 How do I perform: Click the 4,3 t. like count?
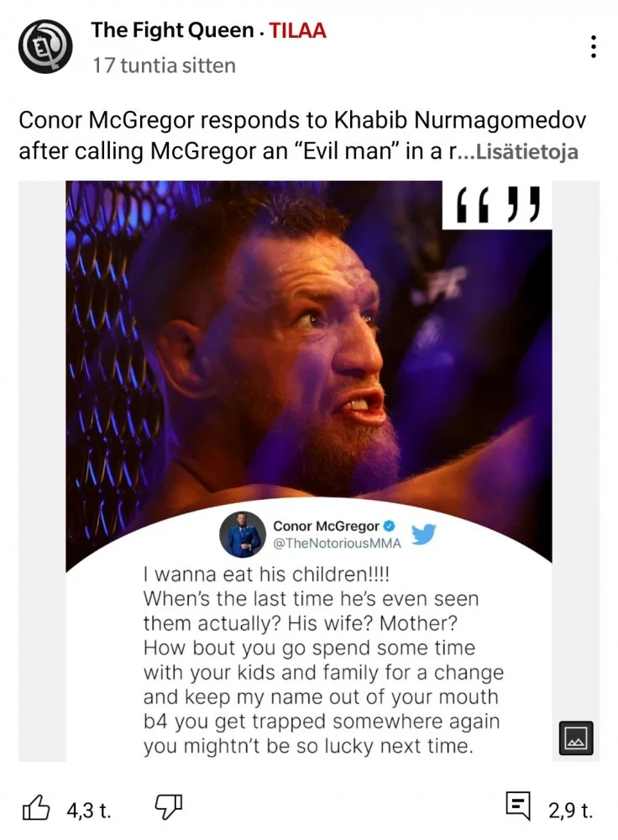(89, 810)
